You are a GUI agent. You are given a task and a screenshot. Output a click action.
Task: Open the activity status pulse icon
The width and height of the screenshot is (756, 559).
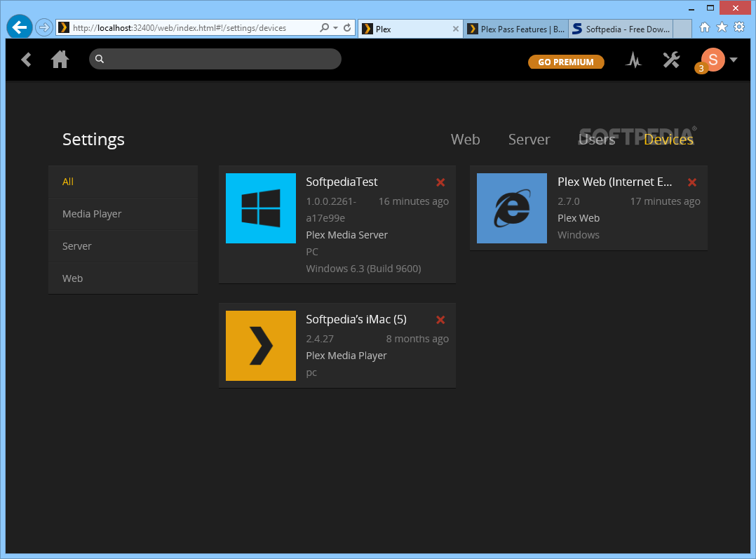click(633, 60)
